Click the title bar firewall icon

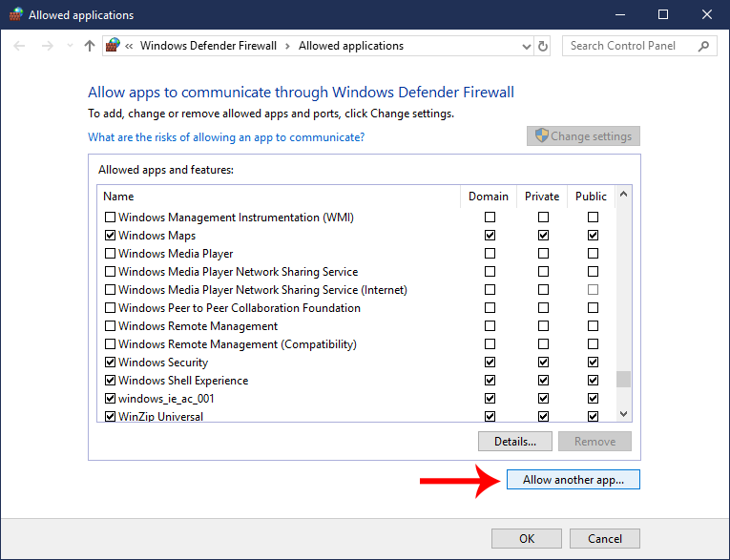[x=16, y=14]
